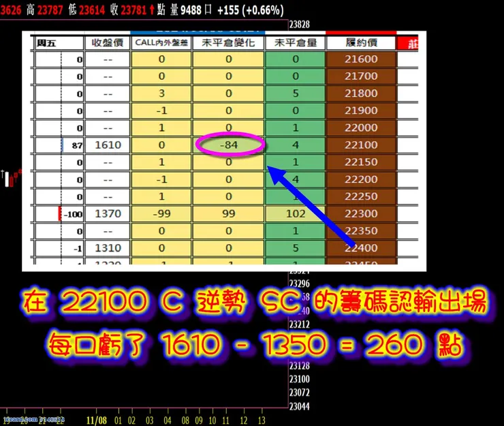Click the 08 hour mark on time axis

click(x=185, y=421)
